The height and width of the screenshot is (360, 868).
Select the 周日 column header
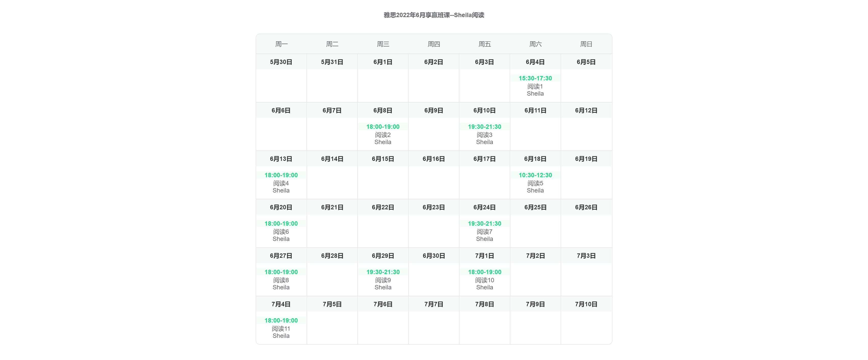[x=586, y=44]
